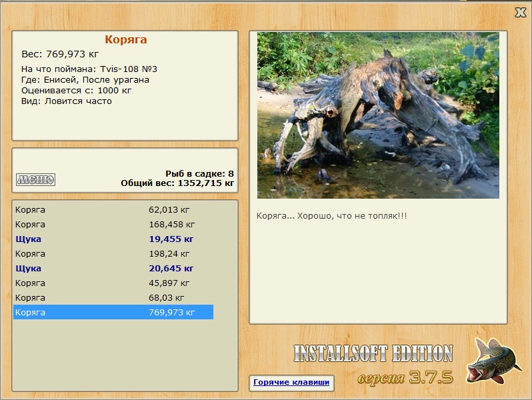Select the Коряга 45,897 кг row
Viewport: 532px width, 400px height.
(113, 283)
